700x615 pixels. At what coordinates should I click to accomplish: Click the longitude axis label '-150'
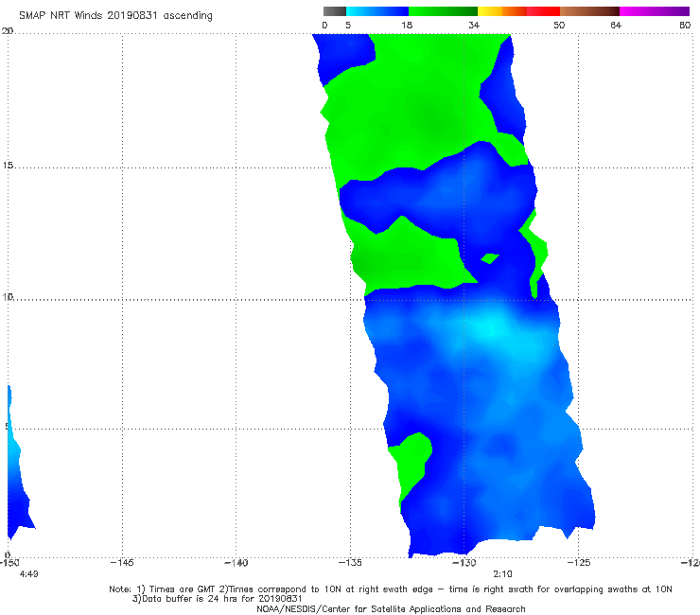coord(9,563)
